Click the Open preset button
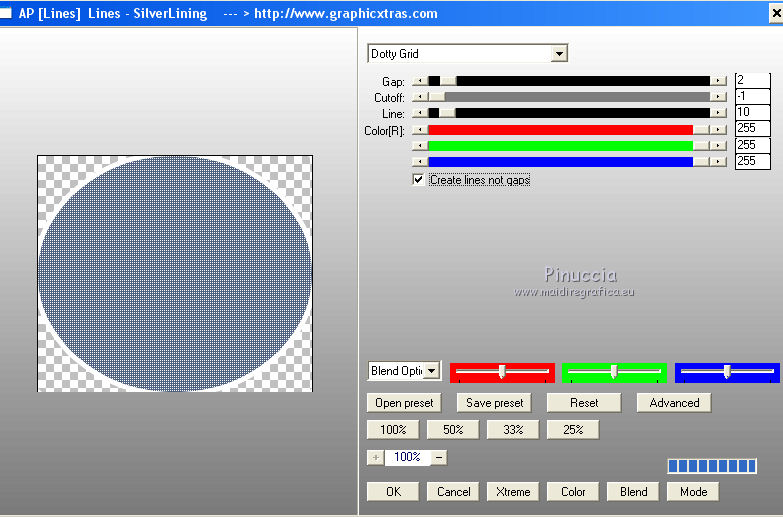 [x=404, y=403]
